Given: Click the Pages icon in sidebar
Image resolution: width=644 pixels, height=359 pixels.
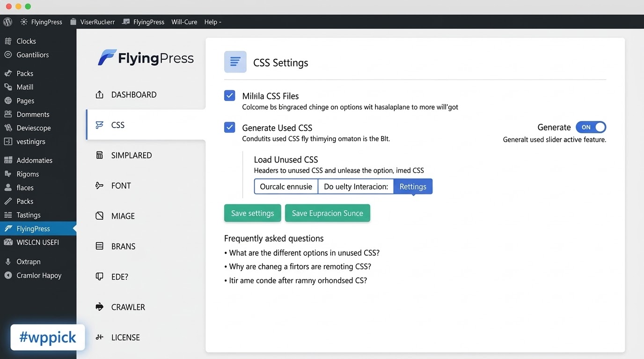Looking at the screenshot, I should (x=8, y=101).
